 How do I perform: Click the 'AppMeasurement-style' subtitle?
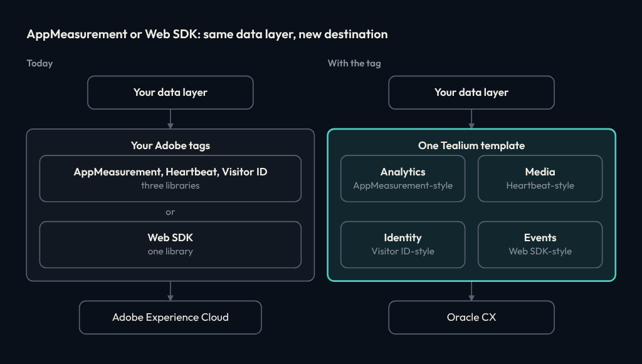click(403, 185)
